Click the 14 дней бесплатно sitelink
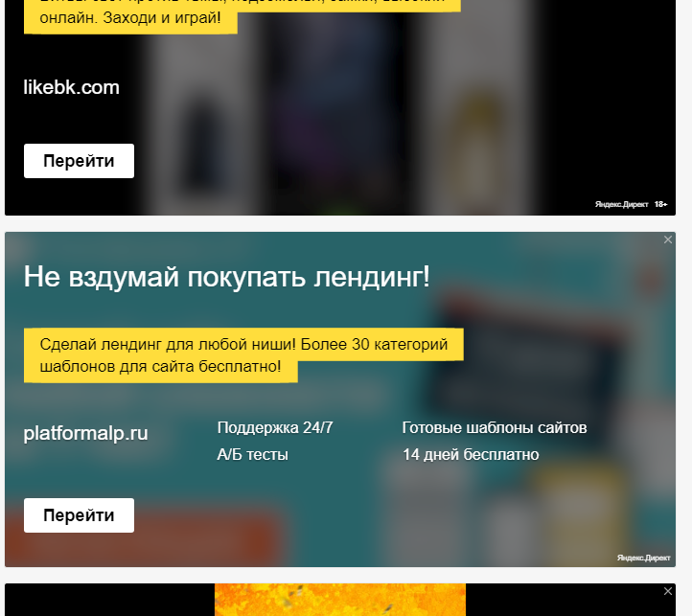 click(471, 454)
